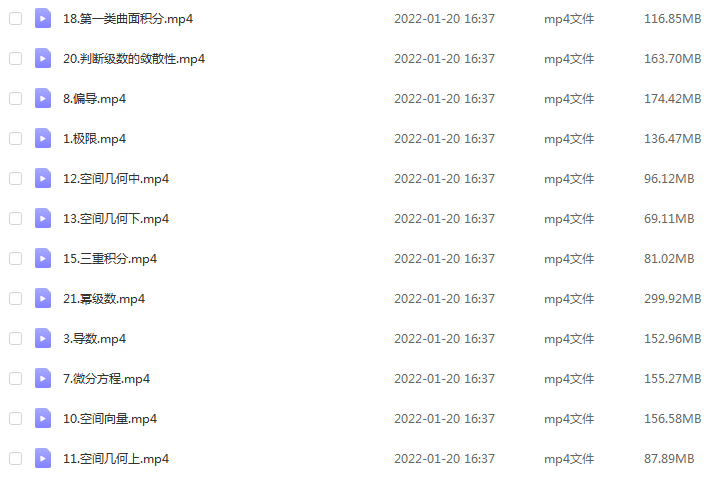The width and height of the screenshot is (724, 478).
Task: Click video icon for 18.第一类曲面积分.mp4
Action: (43, 18)
